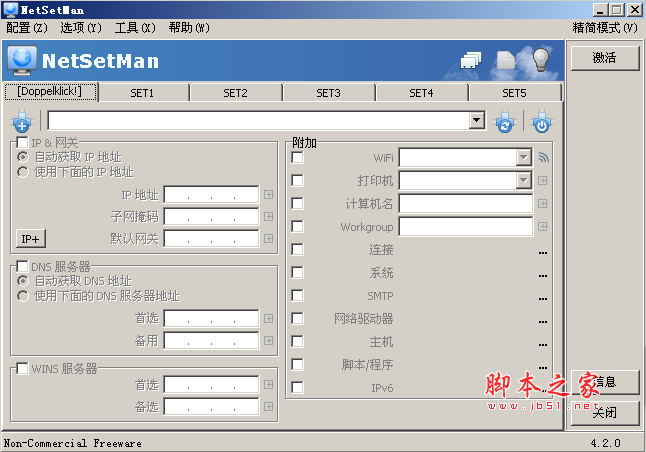This screenshot has height=452, width=646.
Task: Open the 帮助 menu
Action: point(189,28)
